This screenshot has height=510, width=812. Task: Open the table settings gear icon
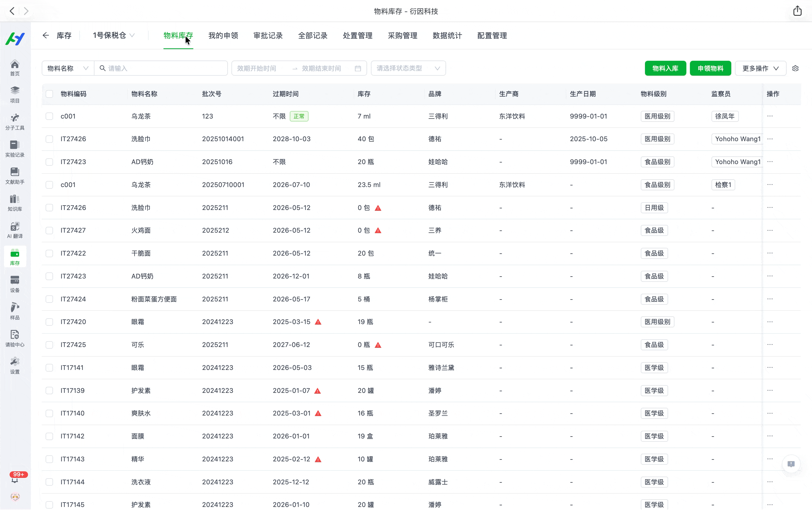(796, 68)
